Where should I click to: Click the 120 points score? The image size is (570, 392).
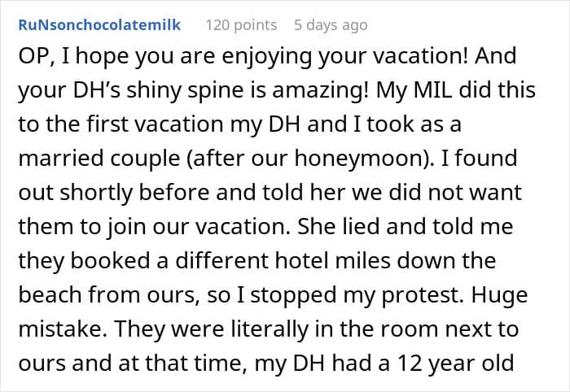tap(240, 26)
